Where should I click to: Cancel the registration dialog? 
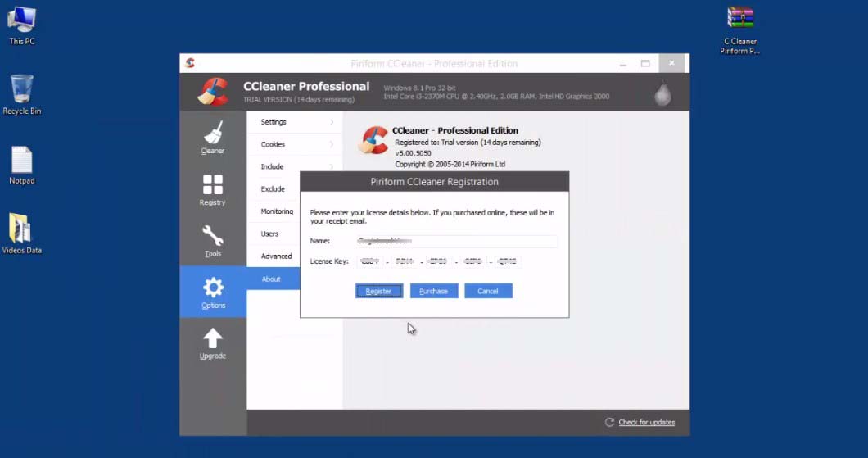click(x=488, y=291)
